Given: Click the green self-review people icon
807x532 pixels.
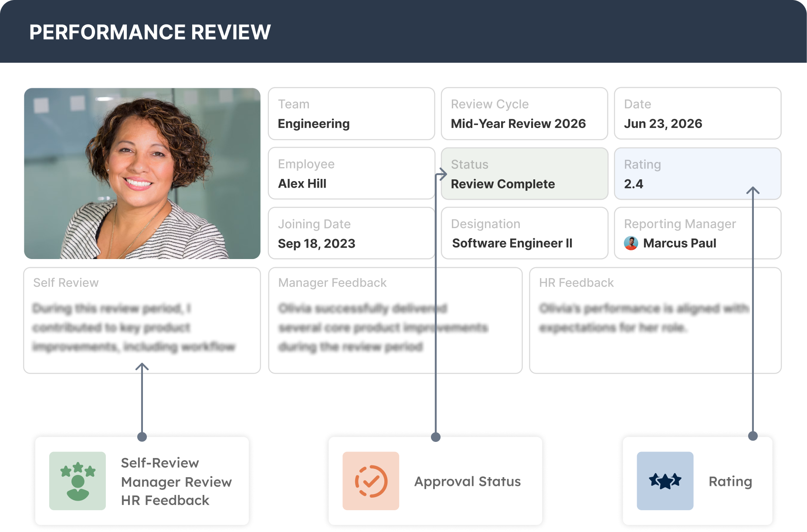Looking at the screenshot, I should pyautogui.click(x=78, y=481).
